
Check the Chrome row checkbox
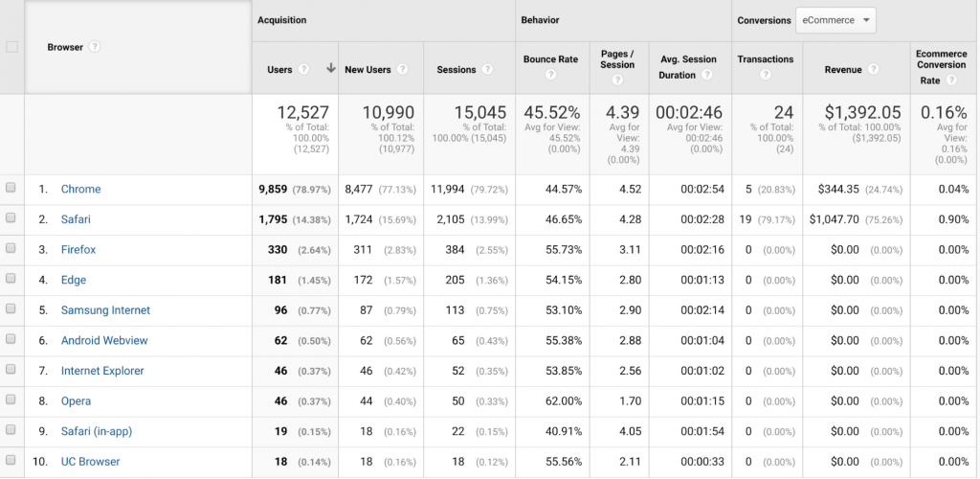coord(11,188)
